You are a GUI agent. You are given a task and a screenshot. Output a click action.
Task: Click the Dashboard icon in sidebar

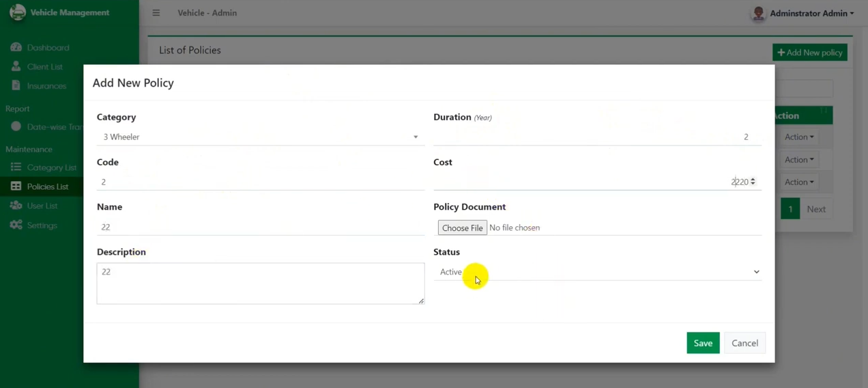16,48
